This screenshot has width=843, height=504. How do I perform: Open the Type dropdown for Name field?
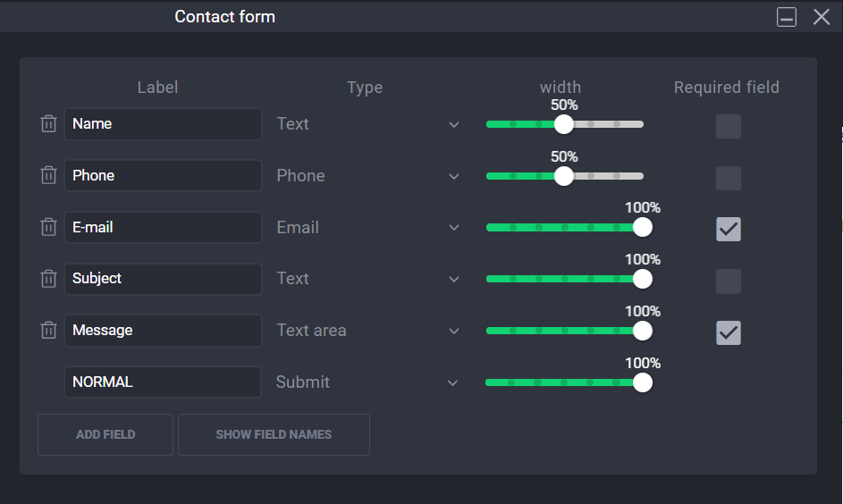(367, 124)
